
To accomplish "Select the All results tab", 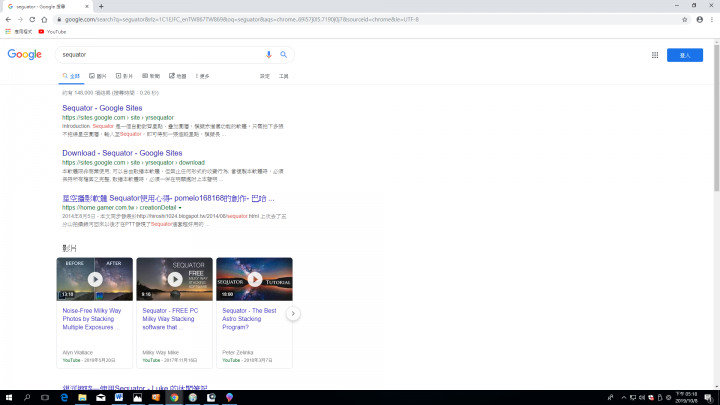I will [71, 76].
